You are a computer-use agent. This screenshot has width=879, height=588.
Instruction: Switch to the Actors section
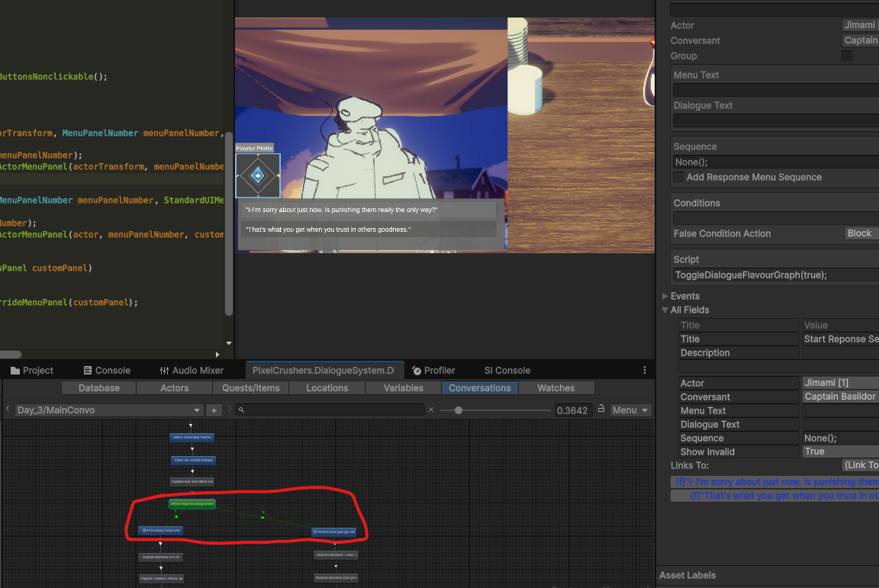click(174, 388)
